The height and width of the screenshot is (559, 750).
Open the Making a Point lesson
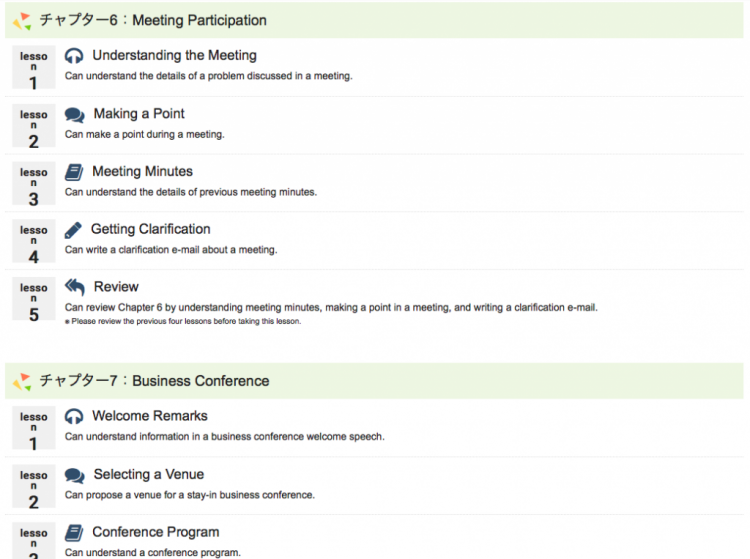pyautogui.click(x=139, y=114)
